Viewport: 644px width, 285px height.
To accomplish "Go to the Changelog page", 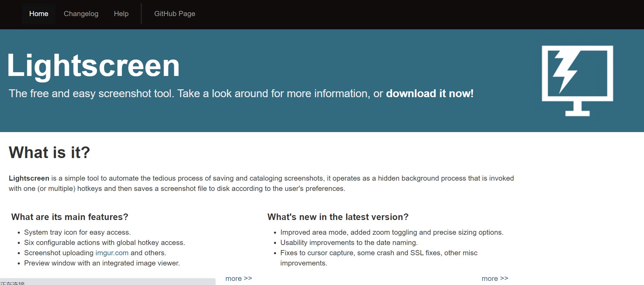I will [x=81, y=14].
